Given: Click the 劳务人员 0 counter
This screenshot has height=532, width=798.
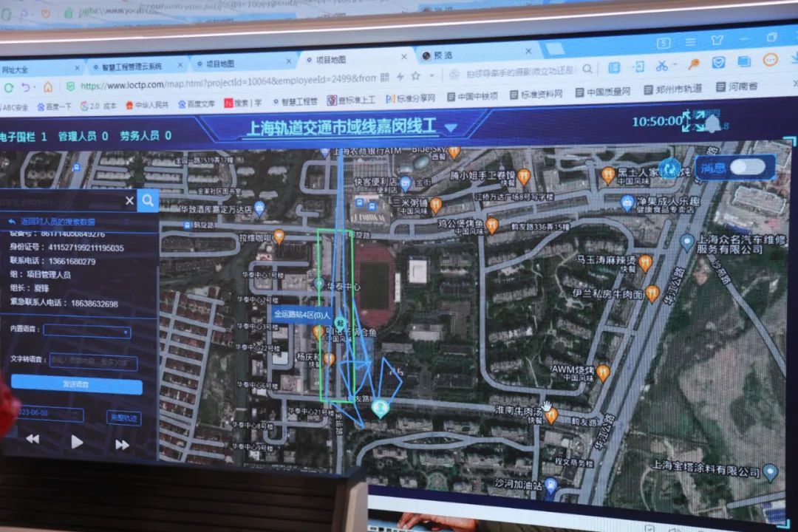Looking at the screenshot, I should point(146,135).
